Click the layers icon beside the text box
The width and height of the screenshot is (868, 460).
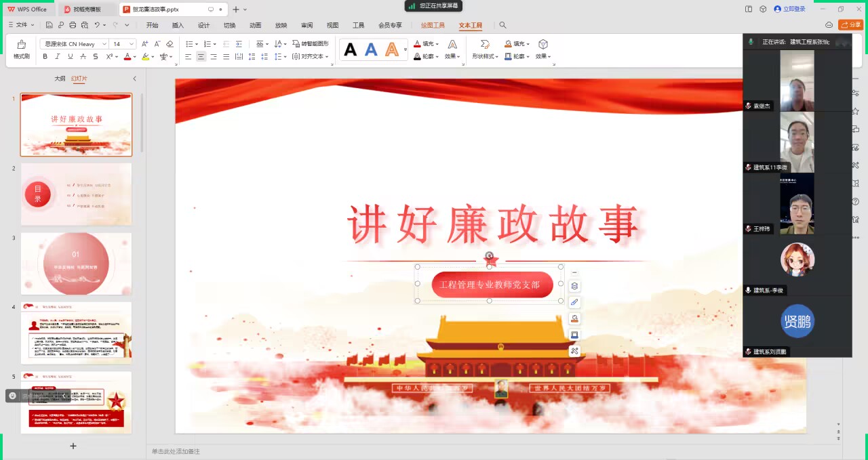pyautogui.click(x=574, y=286)
